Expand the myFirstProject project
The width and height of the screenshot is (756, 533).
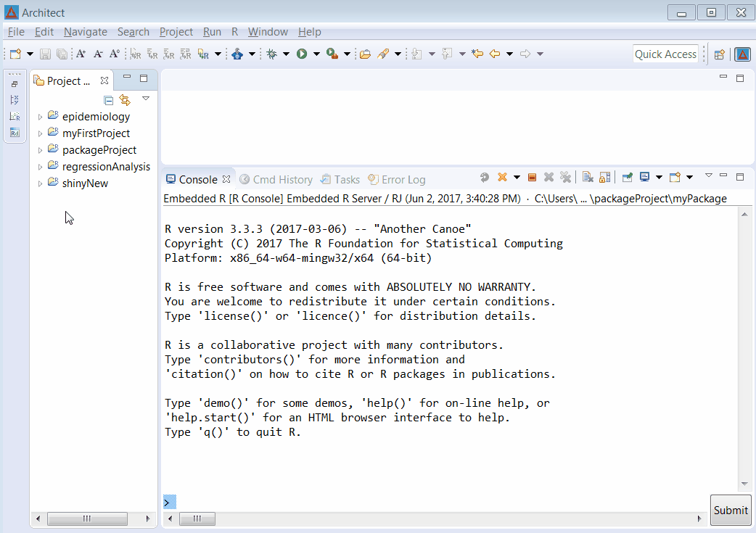(40, 133)
